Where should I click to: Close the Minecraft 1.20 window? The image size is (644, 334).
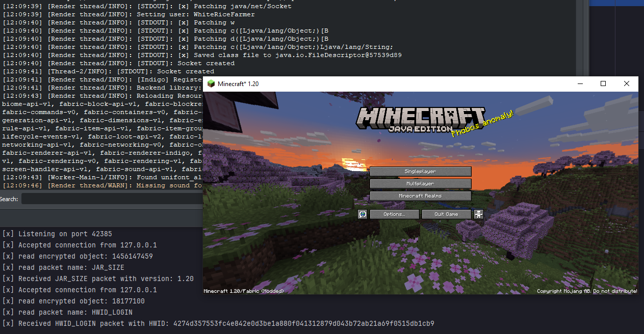pos(627,83)
